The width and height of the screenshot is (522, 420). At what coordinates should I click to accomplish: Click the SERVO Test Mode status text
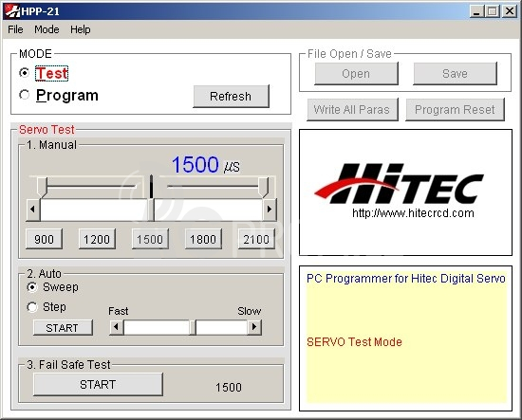[x=354, y=342]
